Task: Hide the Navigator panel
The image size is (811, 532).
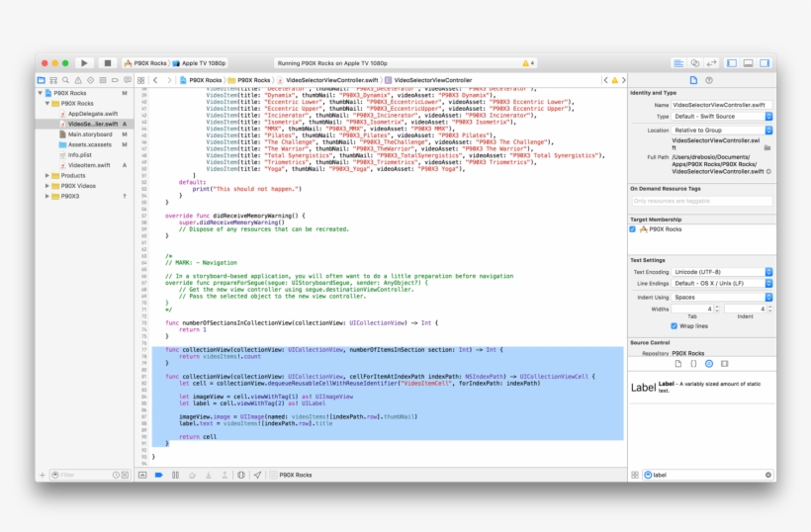Action: pyautogui.click(x=733, y=62)
